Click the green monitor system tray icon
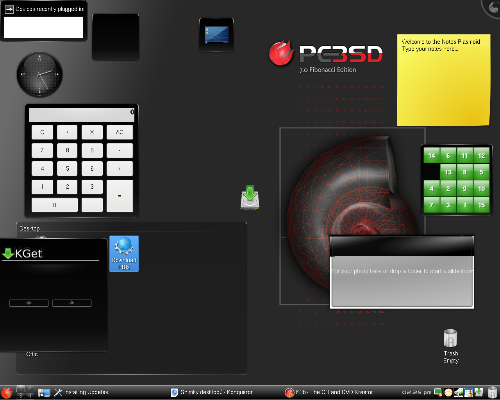This screenshot has width=500, height=400. coord(438,393)
